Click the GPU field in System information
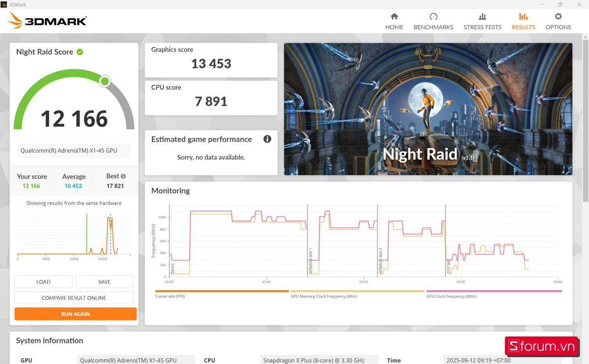The width and height of the screenshot is (589, 364). click(x=136, y=360)
